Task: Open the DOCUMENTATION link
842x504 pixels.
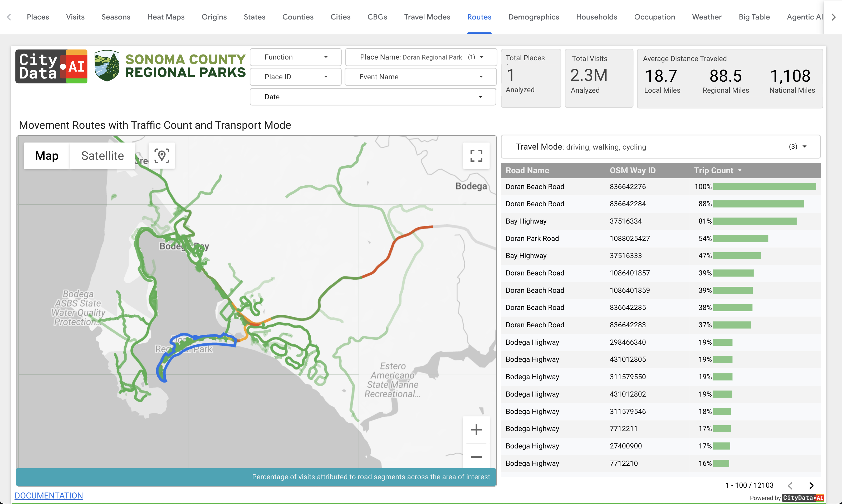Action: tap(48, 496)
